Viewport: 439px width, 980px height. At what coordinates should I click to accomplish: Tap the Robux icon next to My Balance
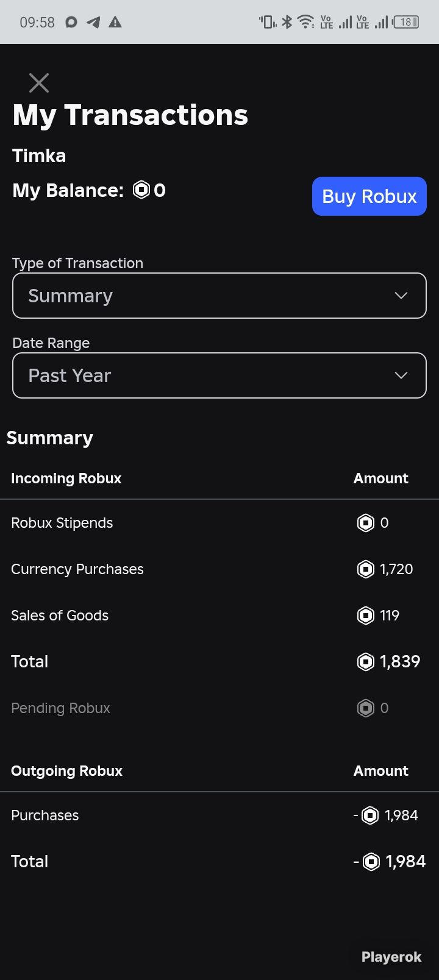(141, 190)
